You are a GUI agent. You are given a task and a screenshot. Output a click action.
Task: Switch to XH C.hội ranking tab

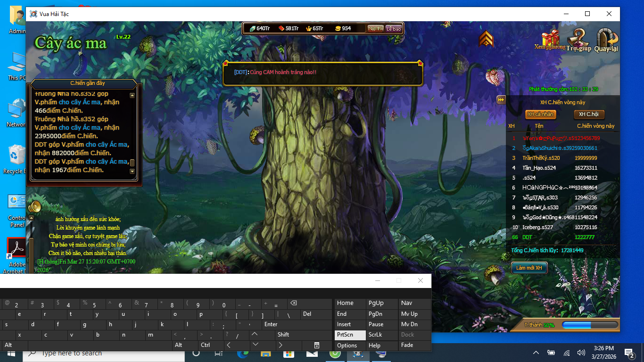(589, 115)
